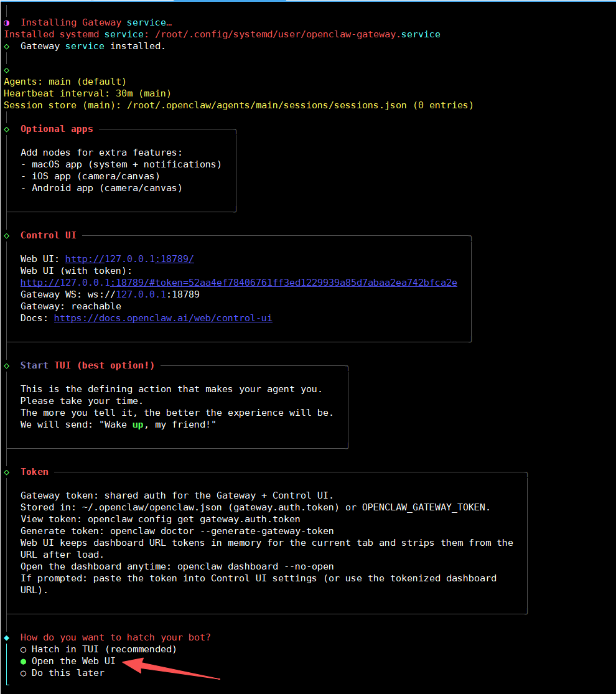
Task: Click the 'iOS app (camera/canvas)' item
Action: coord(90,176)
